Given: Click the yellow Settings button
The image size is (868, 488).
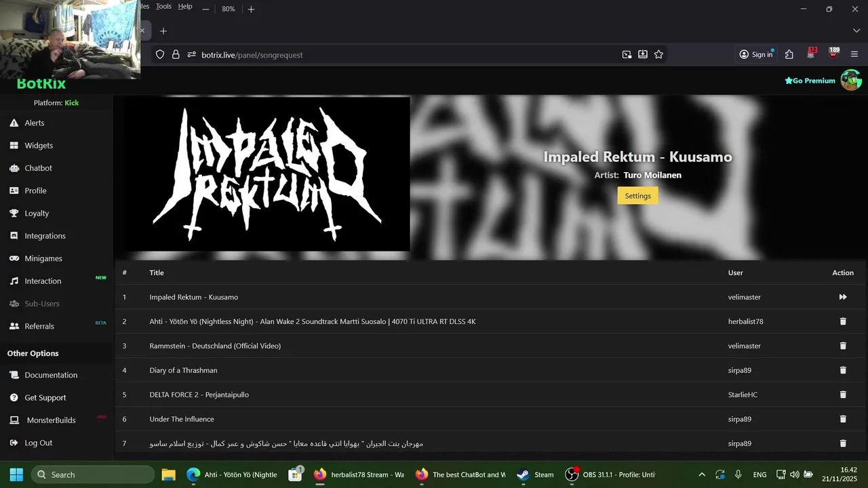Looking at the screenshot, I should click(637, 196).
